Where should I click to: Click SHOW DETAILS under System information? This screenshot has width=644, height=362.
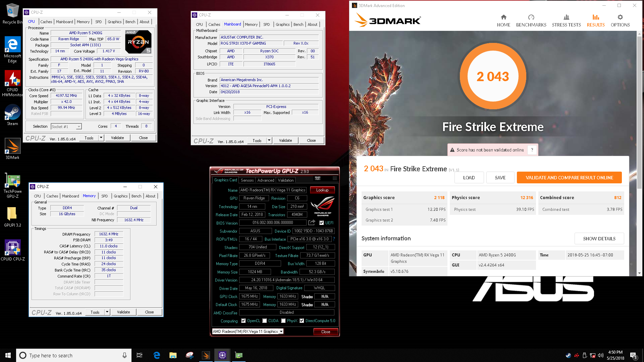[x=599, y=239]
